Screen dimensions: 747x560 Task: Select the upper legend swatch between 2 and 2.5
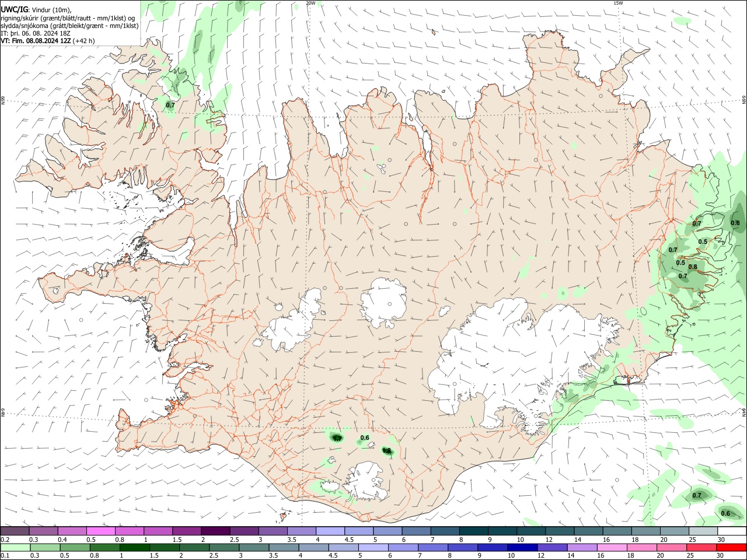tap(215, 531)
